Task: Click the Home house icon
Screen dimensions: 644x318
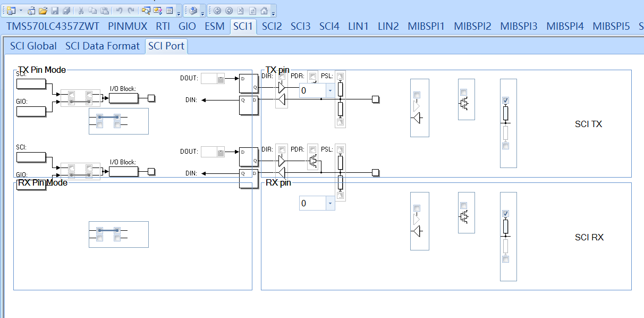Action: point(264,10)
